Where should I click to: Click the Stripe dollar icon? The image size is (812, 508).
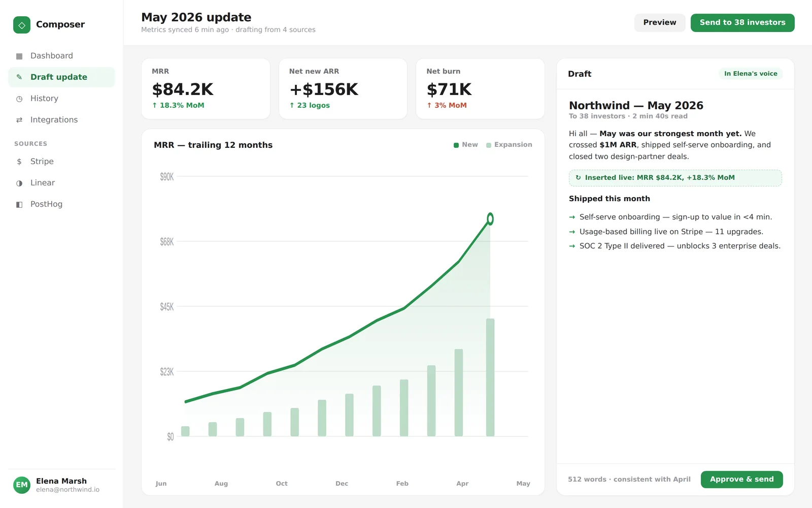(x=19, y=162)
